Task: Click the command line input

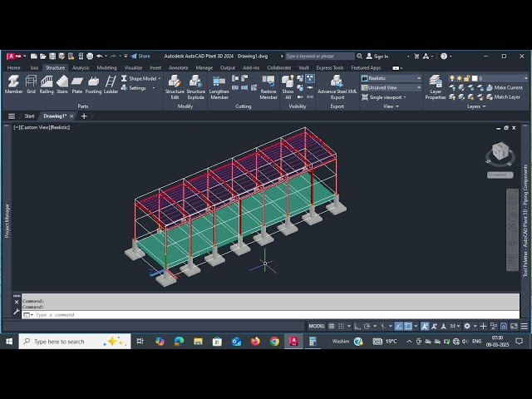Action: pos(270,315)
